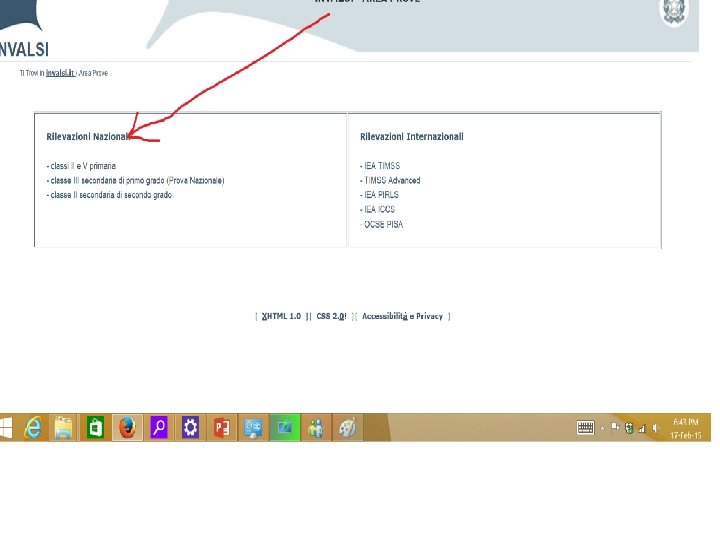The width and height of the screenshot is (720, 540).
Task: Open the Messenger people taskbar icon
Action: [316, 428]
